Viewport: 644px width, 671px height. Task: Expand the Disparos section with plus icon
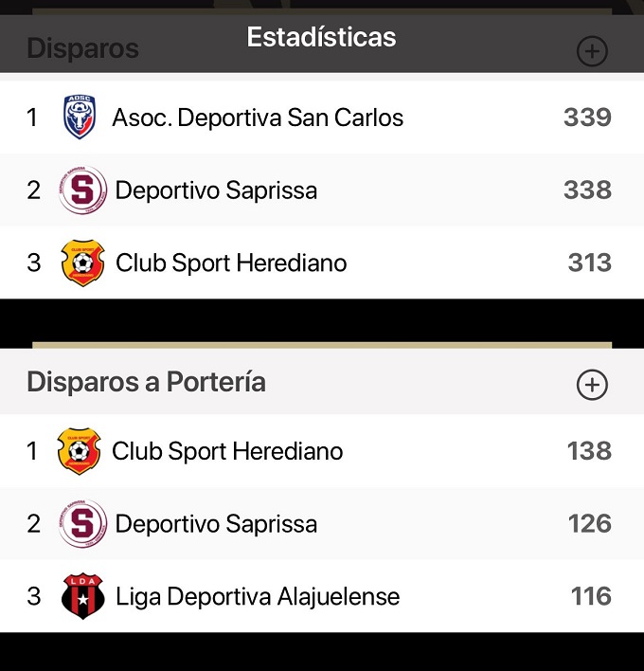pyautogui.click(x=592, y=51)
